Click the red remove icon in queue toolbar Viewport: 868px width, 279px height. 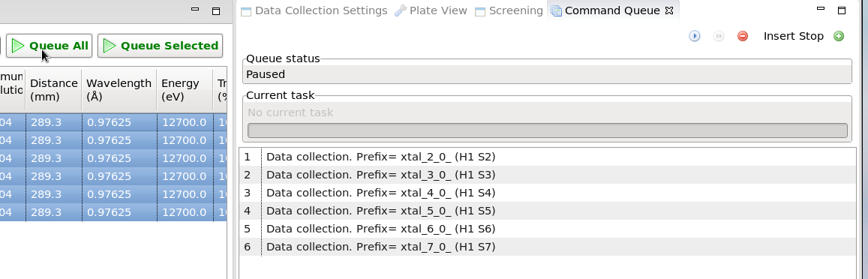(x=743, y=36)
